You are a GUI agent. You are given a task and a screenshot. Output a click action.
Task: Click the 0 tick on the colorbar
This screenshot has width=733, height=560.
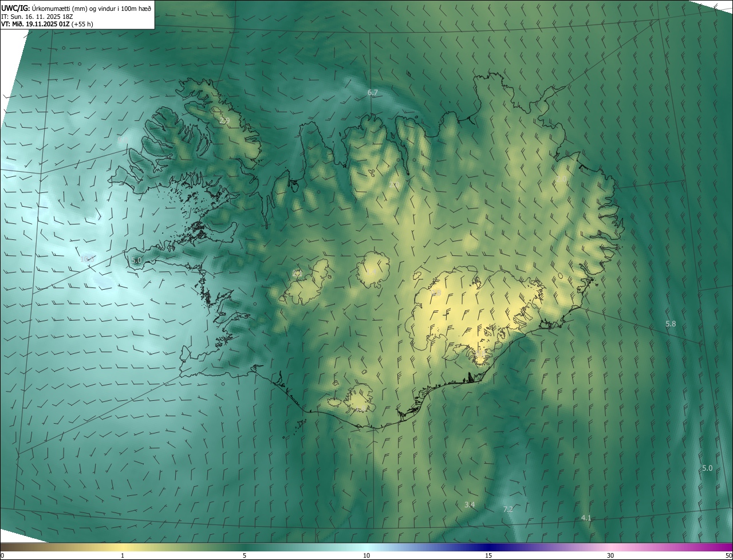click(x=2, y=555)
